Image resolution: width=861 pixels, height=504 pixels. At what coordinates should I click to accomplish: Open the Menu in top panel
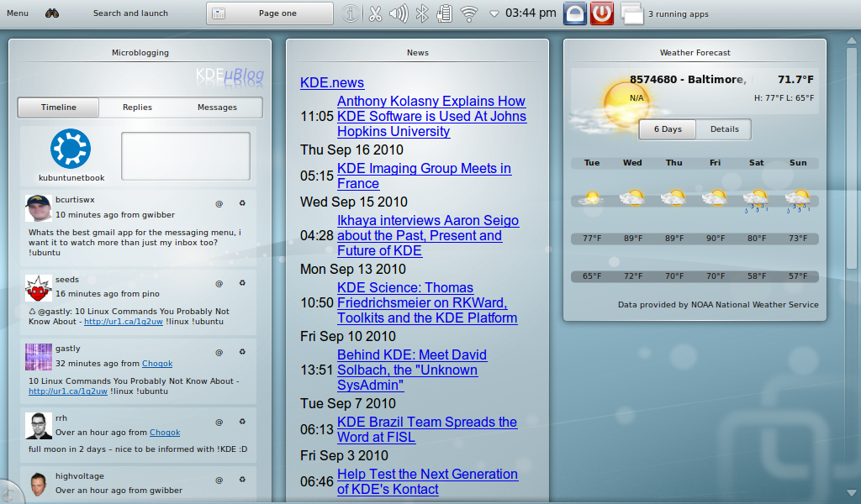click(18, 13)
